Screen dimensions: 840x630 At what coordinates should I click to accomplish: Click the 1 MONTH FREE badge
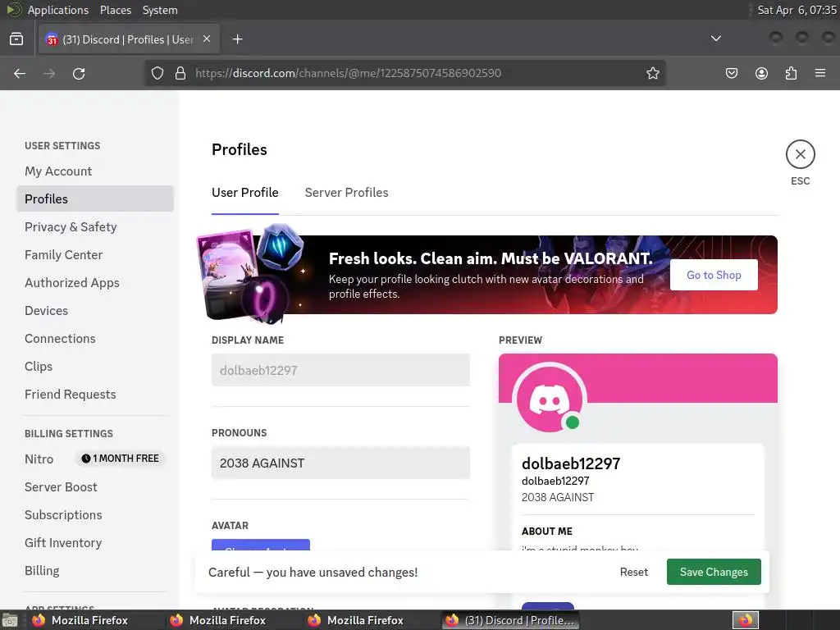[x=120, y=458]
